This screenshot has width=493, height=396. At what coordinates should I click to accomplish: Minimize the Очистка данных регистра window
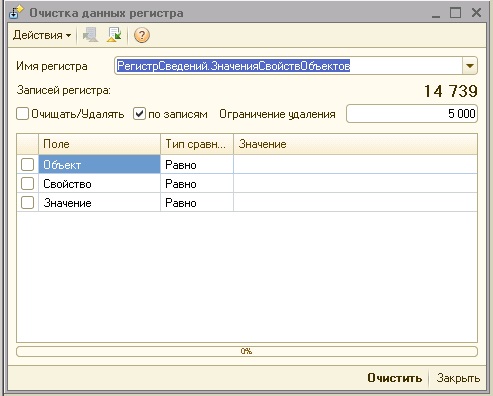pyautogui.click(x=436, y=13)
